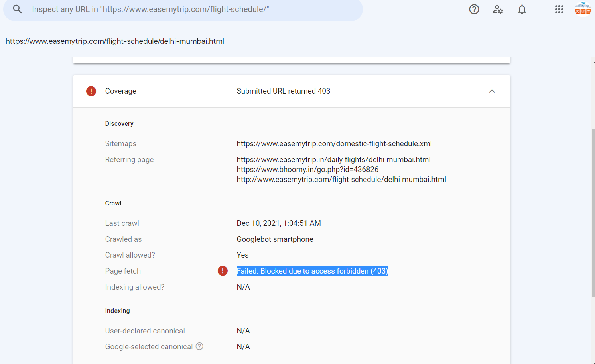Click the inspected delhi-mumbai URL heading
Viewport: 595px width, 364px height.
115,41
